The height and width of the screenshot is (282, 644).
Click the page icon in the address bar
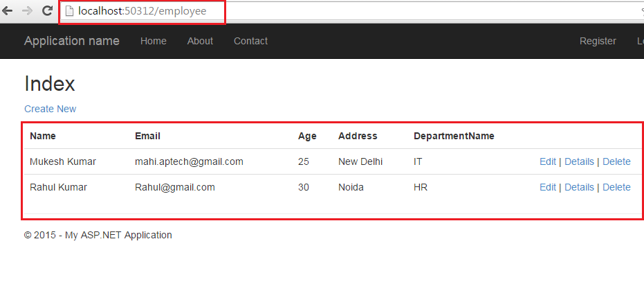(69, 11)
